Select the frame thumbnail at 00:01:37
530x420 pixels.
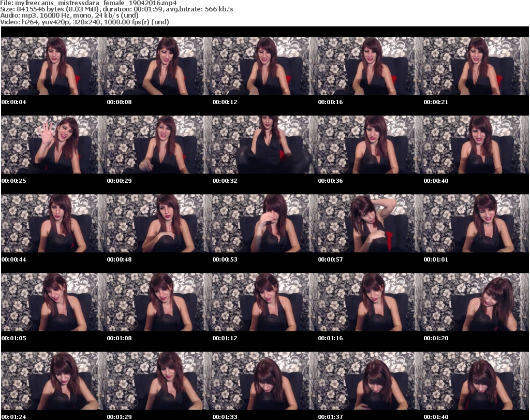(371, 381)
